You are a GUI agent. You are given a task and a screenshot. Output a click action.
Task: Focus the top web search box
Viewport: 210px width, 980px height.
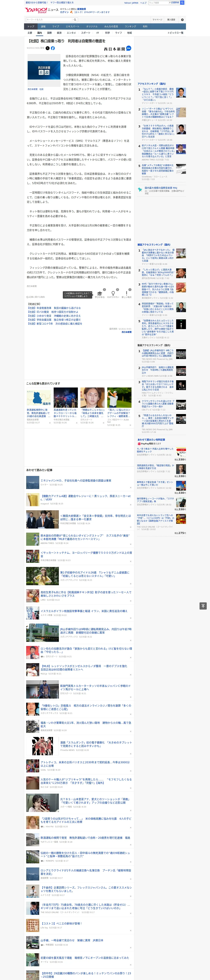(158, 3)
